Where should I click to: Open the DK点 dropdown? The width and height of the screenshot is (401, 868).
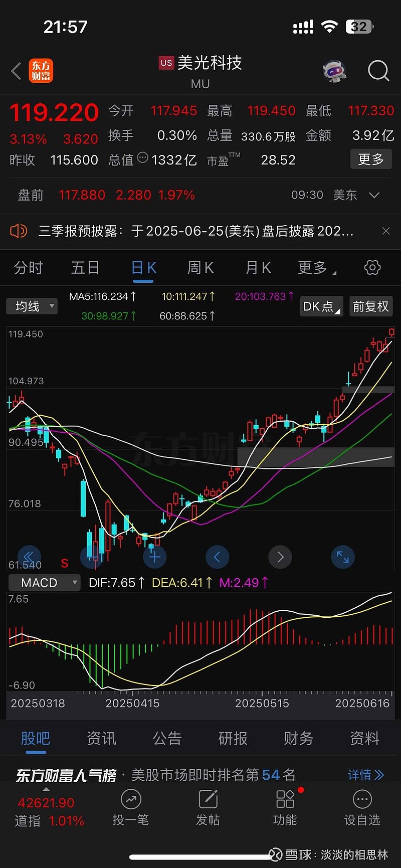pos(321,306)
